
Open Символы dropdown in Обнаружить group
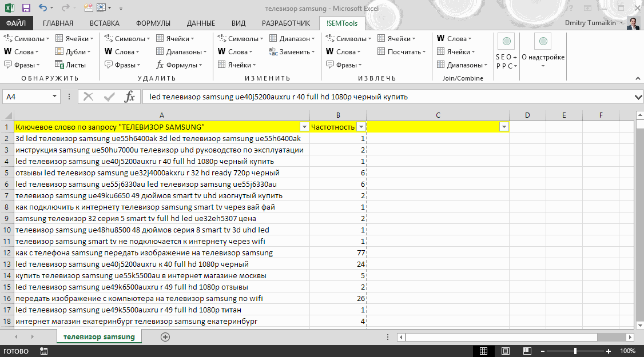[26, 39]
